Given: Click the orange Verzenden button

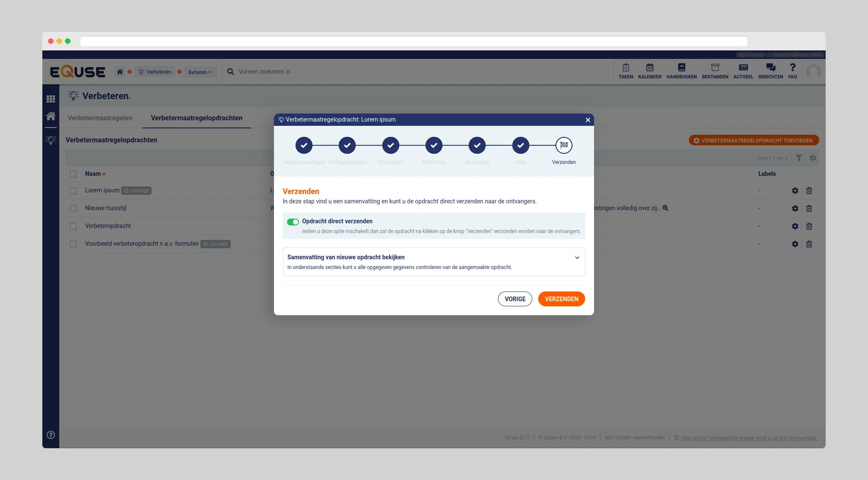Looking at the screenshot, I should click(x=561, y=299).
